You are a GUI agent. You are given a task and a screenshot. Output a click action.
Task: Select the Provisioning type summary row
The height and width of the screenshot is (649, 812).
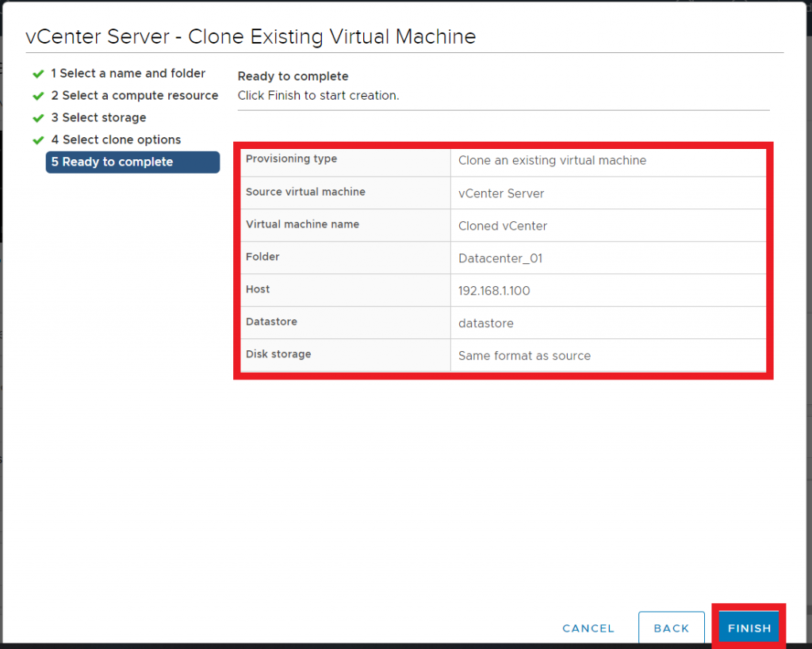(503, 160)
